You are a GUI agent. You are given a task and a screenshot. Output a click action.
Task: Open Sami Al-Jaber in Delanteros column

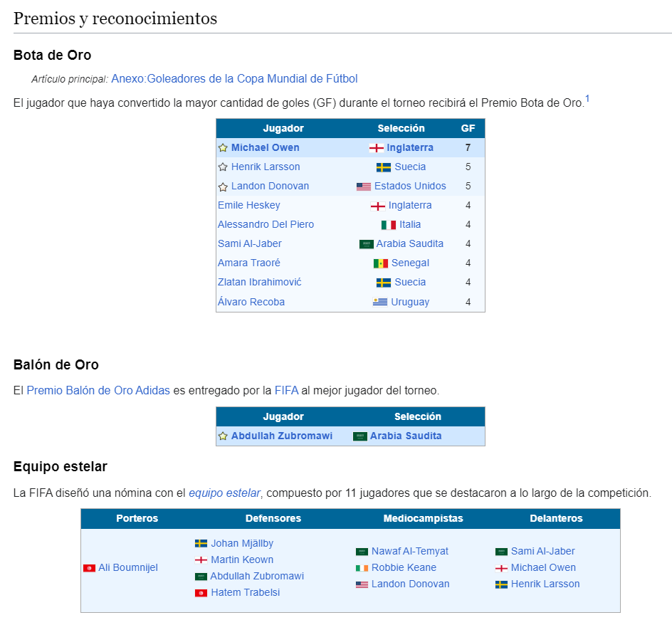click(x=542, y=551)
